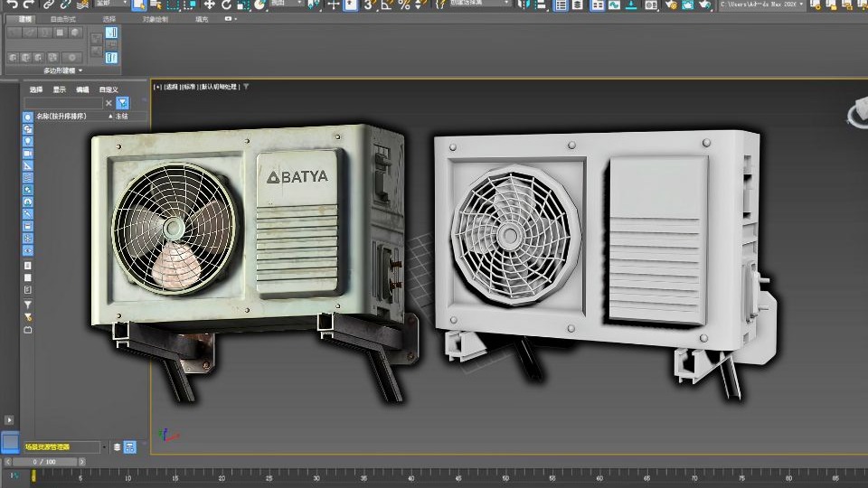Open the named selection sets dropdown

coord(479,4)
